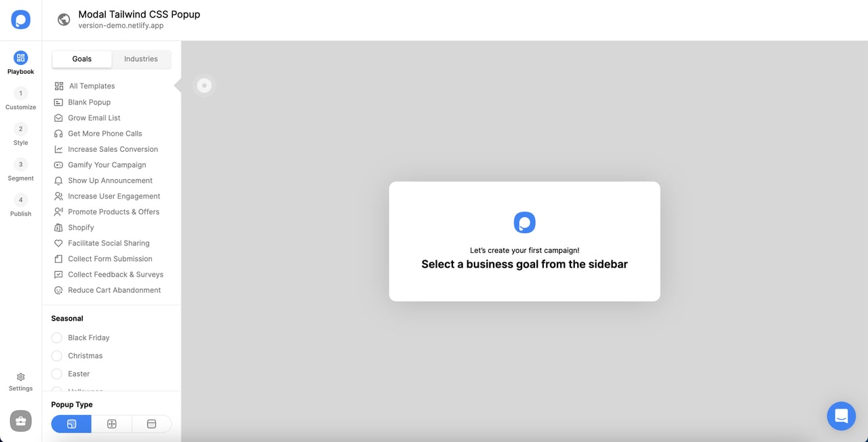Click the globe icon by the campaign title
Screen dimensions: 868x442
[64, 20]
